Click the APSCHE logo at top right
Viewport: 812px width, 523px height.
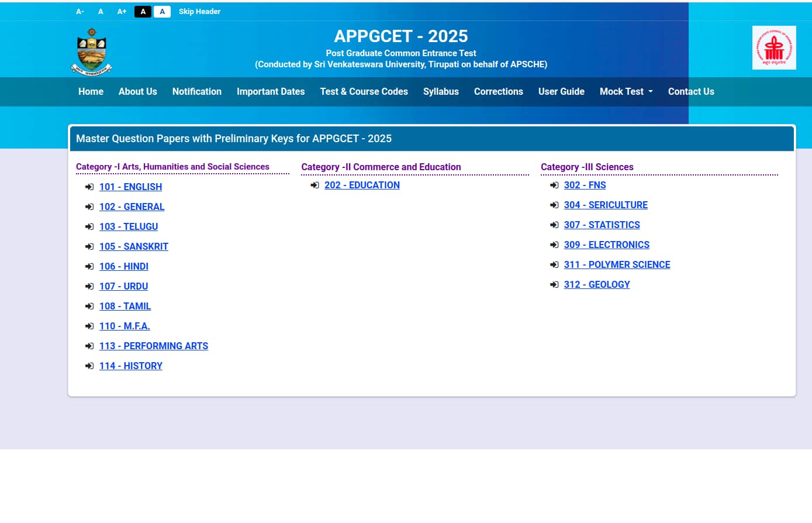(x=774, y=47)
